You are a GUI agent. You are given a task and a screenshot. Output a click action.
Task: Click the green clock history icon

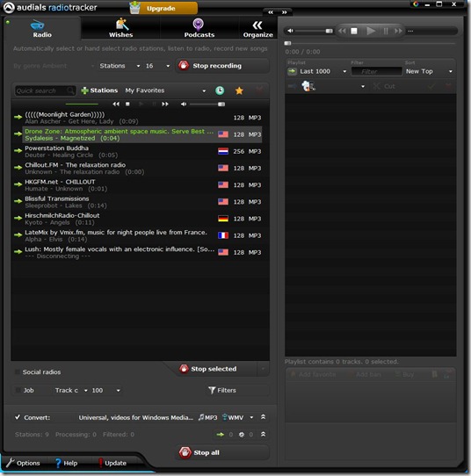[220, 90]
